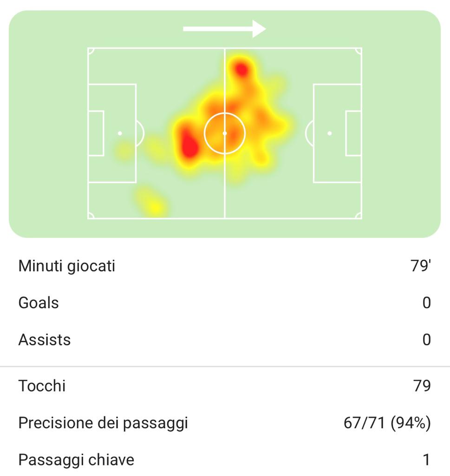Tap the right six-yard box

coord(353,133)
